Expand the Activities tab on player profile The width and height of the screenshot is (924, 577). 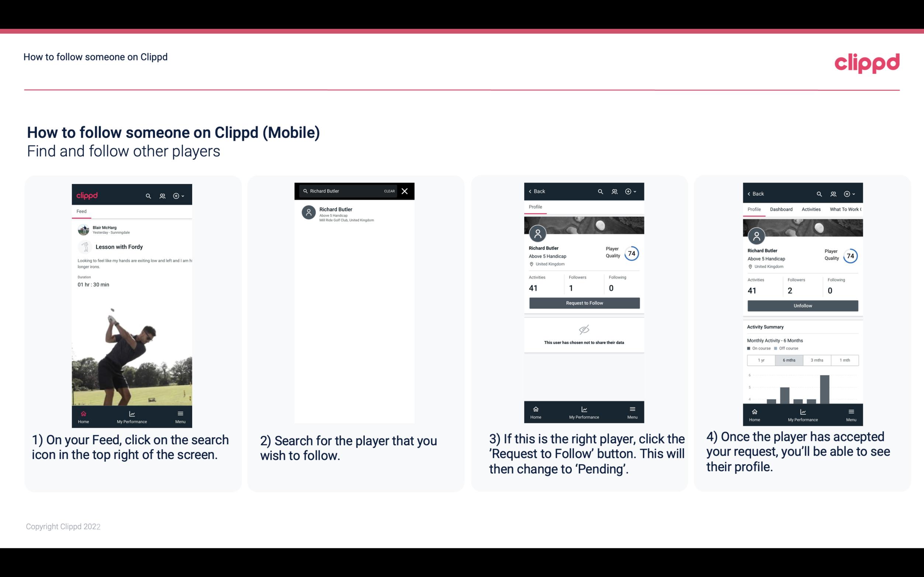pos(810,209)
